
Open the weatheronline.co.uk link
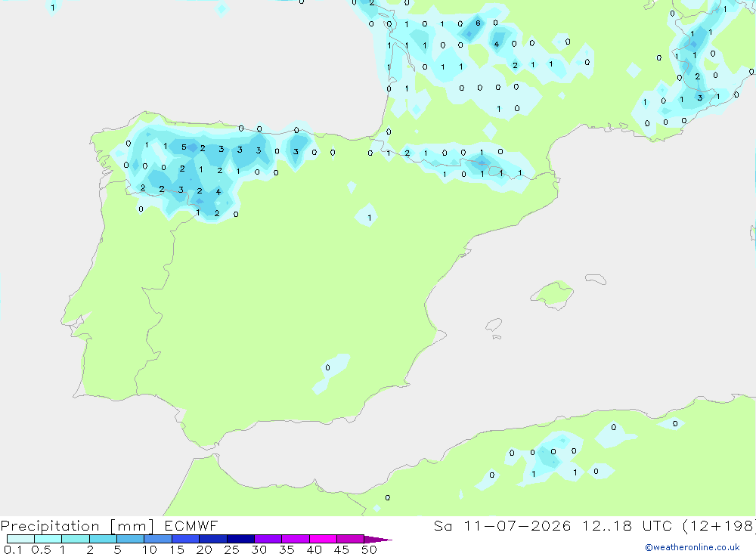pos(692,547)
